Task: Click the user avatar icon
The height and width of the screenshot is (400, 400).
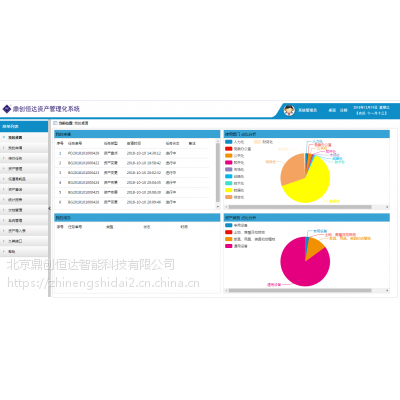Action: pyautogui.click(x=289, y=110)
